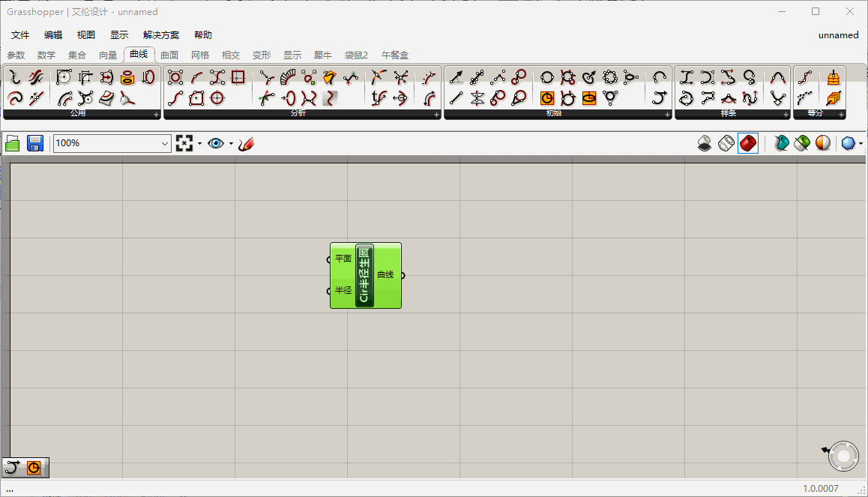Select the orange cylinder icon in 公用 panel
The width and height of the screenshot is (868, 497).
(x=127, y=77)
